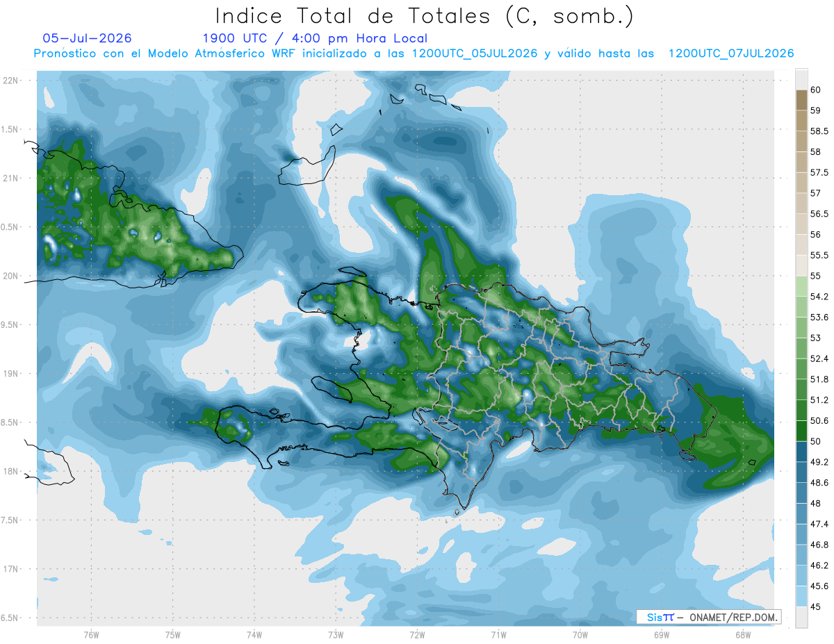Click the colorbar label "55"
The image size is (834, 644).
click(817, 276)
